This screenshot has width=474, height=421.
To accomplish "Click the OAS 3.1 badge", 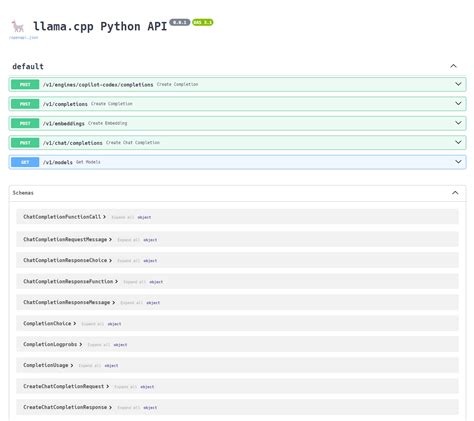I will (203, 22).
